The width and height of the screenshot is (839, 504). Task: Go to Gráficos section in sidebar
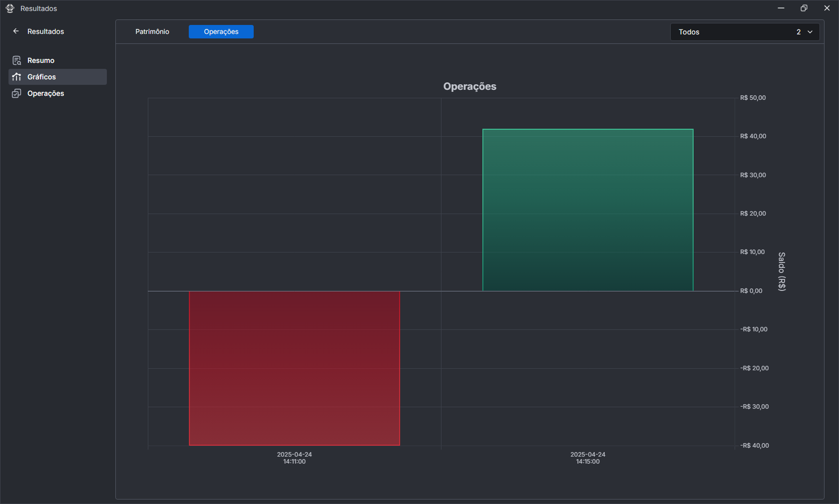click(x=42, y=77)
